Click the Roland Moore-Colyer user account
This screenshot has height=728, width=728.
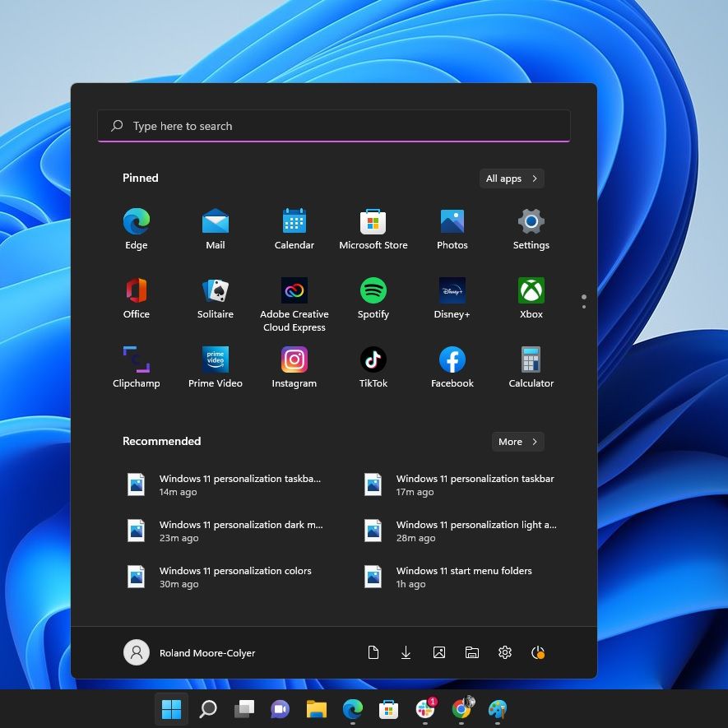click(x=190, y=652)
